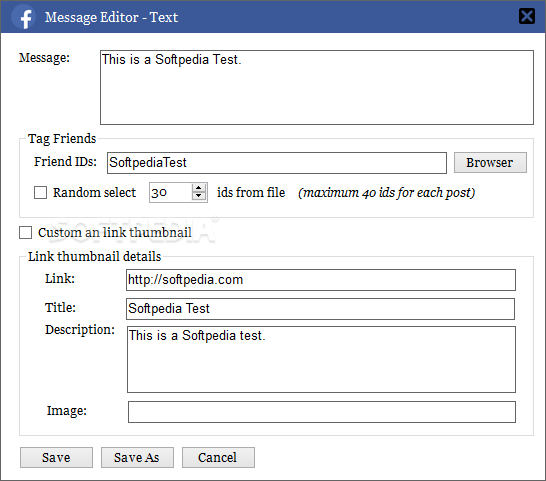The width and height of the screenshot is (546, 481).
Task: Tick the Custom an link thumbnail checkbox
Action: point(25,232)
